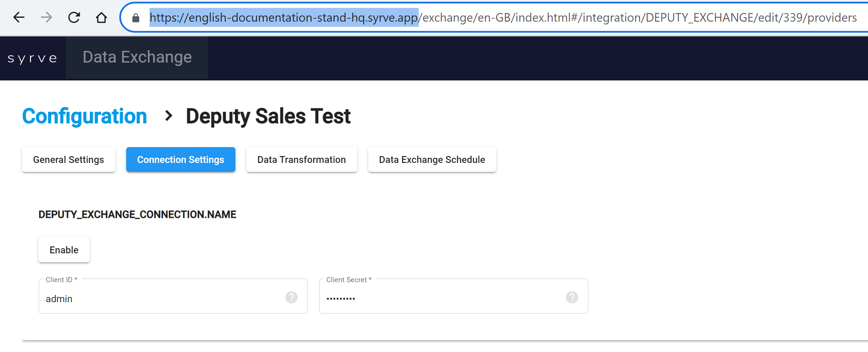Click the Deputy Sales Test page title

[268, 116]
